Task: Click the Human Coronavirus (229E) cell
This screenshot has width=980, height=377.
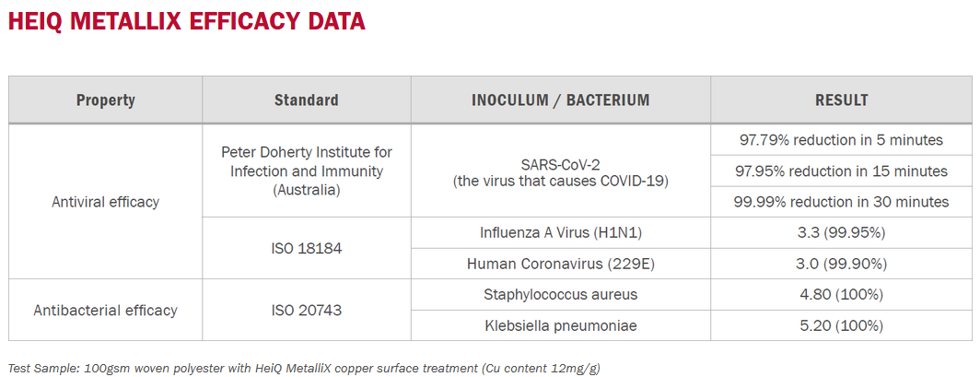Action: point(560,264)
